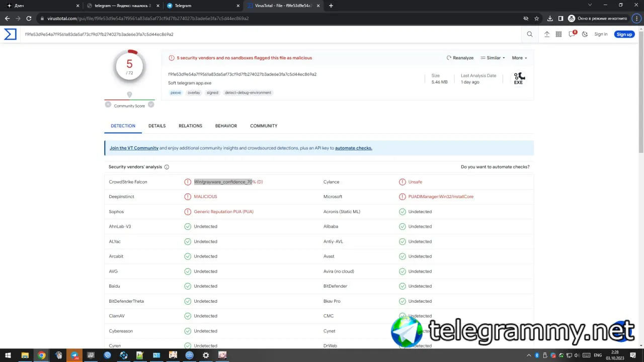Click the VirusTotal logo icon
The image size is (644, 362).
[10, 34]
